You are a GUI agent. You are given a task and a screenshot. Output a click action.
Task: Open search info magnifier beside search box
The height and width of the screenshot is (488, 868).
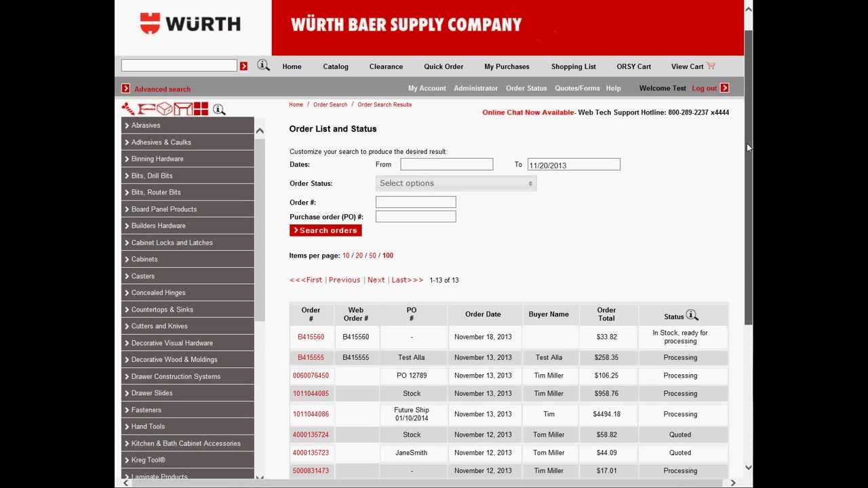(x=263, y=65)
